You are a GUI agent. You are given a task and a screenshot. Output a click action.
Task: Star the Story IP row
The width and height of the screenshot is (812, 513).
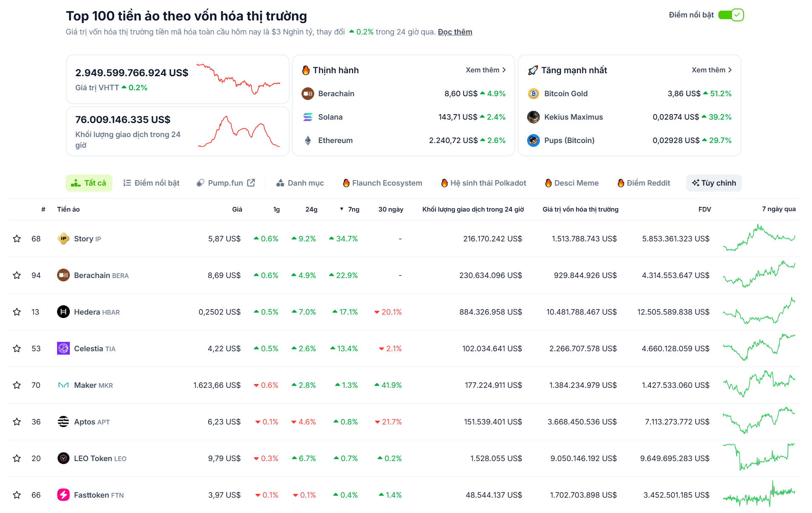click(17, 239)
